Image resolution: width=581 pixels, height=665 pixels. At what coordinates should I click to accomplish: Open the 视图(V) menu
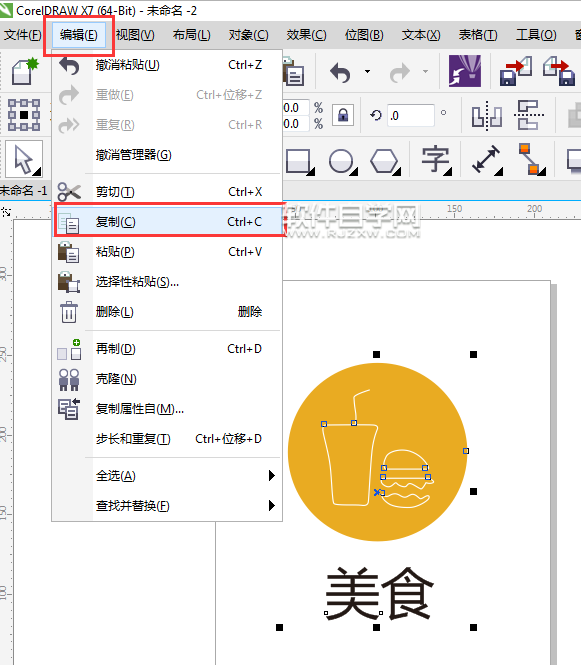[x=135, y=35]
